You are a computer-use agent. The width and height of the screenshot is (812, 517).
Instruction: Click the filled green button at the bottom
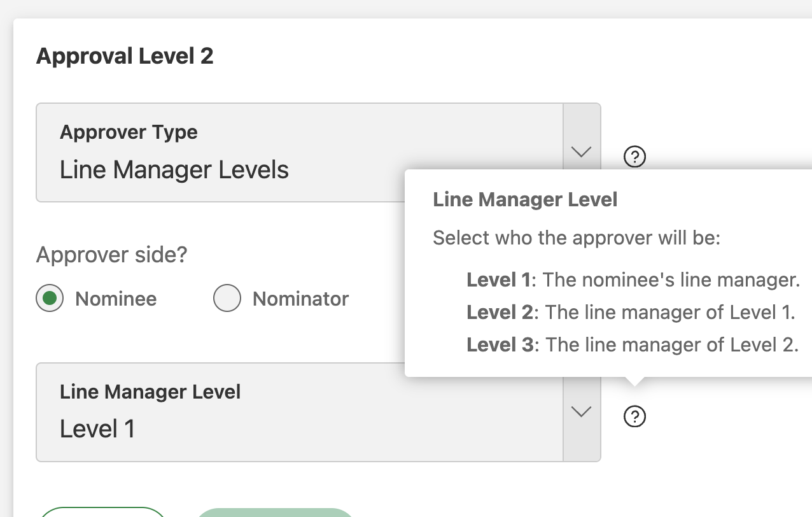(275, 514)
